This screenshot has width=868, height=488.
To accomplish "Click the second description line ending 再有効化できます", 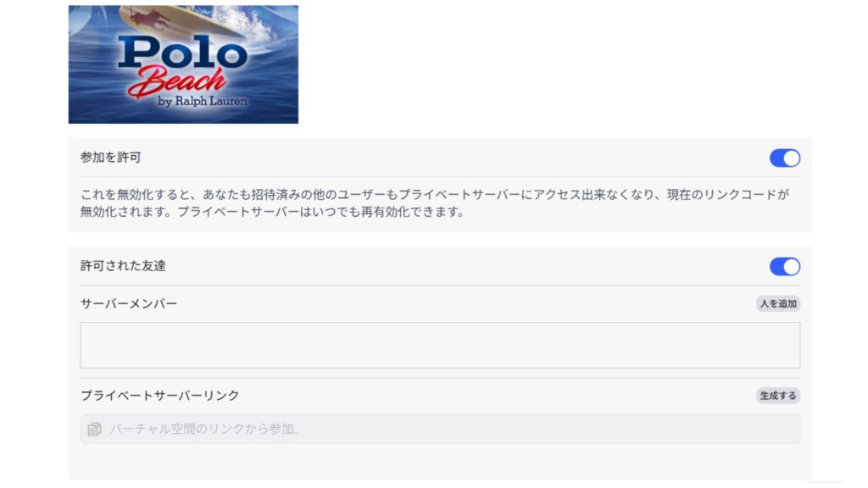I will [x=272, y=212].
